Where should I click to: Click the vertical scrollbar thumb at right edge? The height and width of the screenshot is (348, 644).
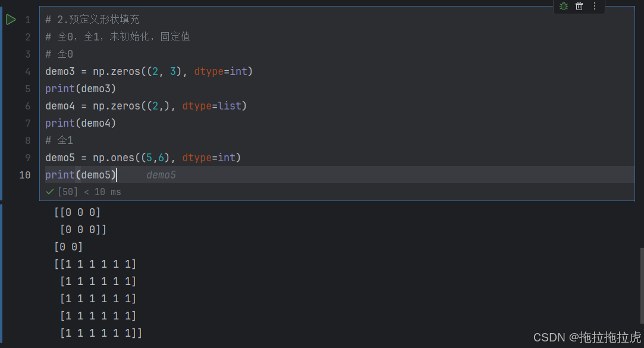642,286
